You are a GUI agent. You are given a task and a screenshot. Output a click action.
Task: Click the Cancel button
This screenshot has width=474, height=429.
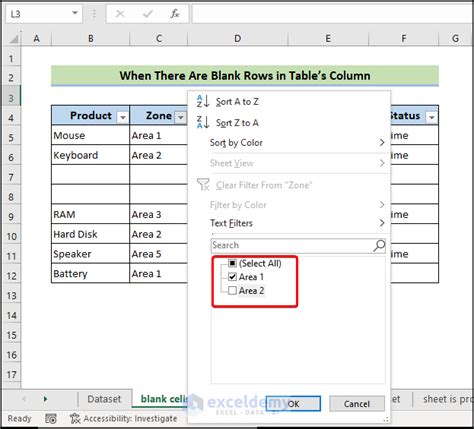(x=357, y=404)
